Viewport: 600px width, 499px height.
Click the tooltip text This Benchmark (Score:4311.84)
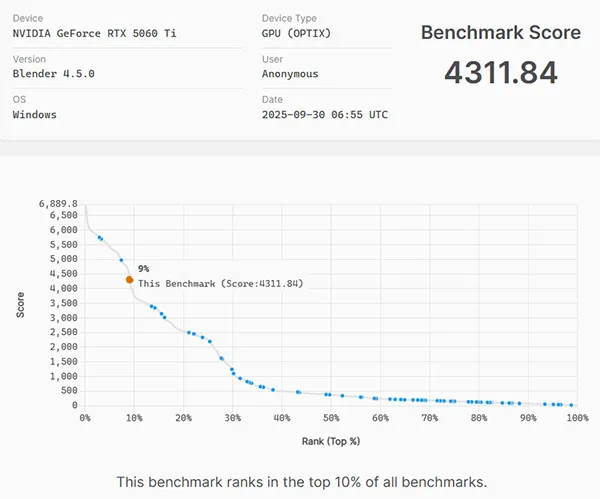pos(220,283)
